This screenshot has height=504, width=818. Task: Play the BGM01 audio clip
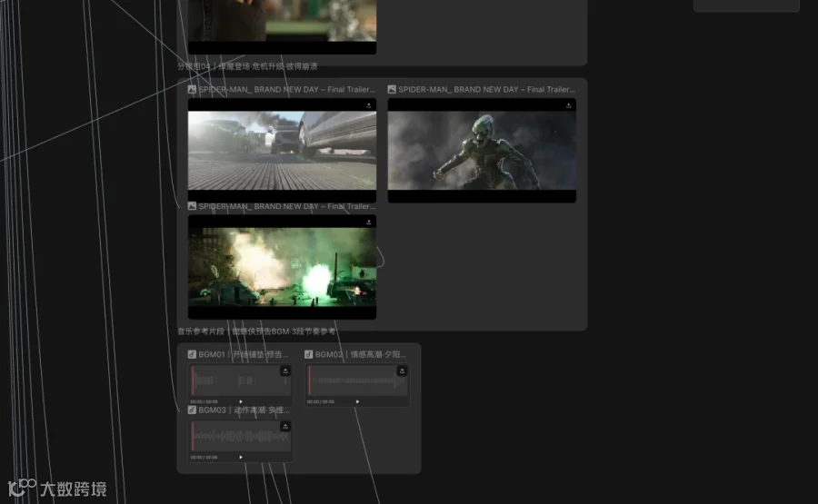coord(241,402)
